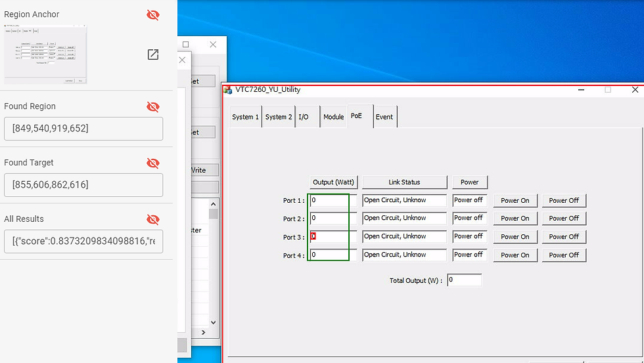Click the Region Anchor thumbnail preview

45,54
